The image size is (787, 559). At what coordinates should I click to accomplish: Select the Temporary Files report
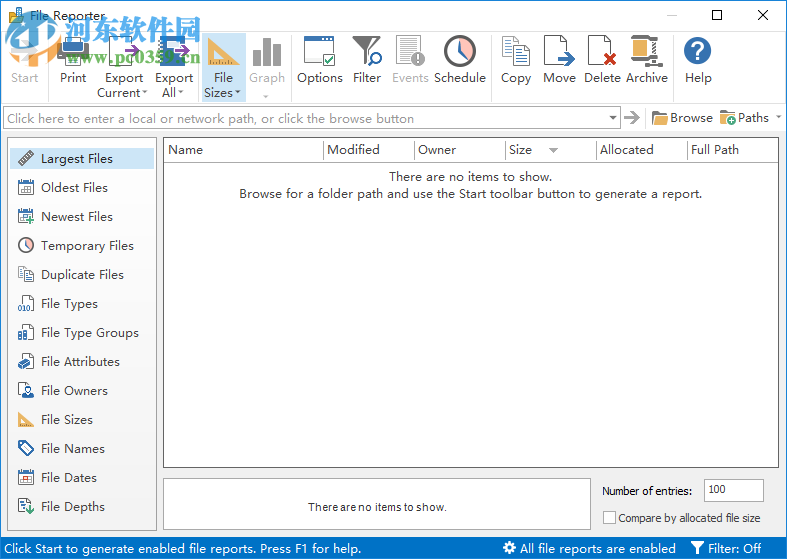(82, 246)
